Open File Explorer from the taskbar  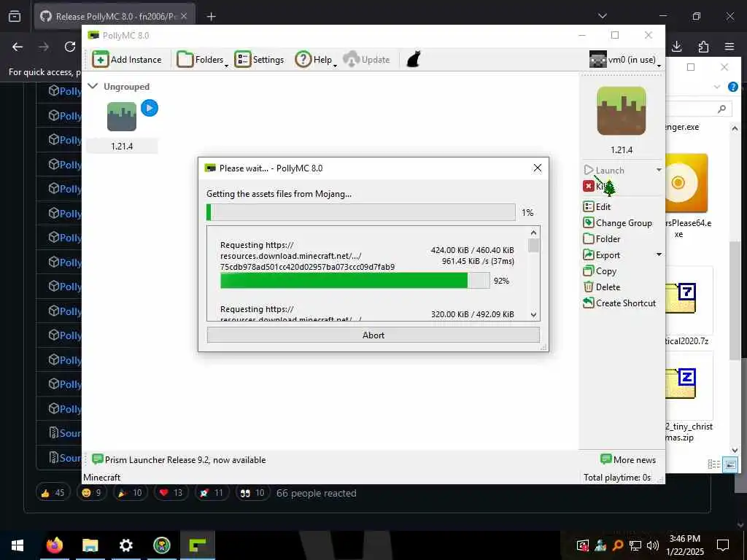(x=90, y=545)
